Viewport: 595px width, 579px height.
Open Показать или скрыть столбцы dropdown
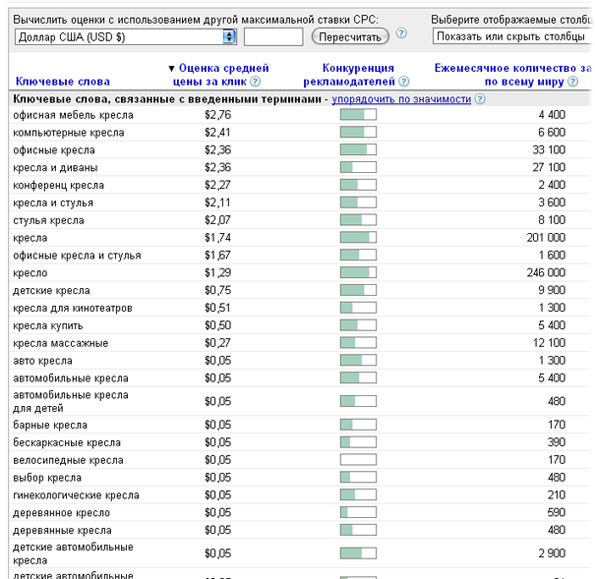[x=512, y=36]
